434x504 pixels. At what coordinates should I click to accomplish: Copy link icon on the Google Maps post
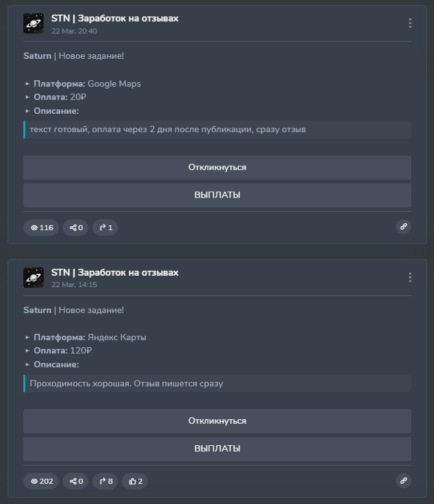(x=403, y=226)
